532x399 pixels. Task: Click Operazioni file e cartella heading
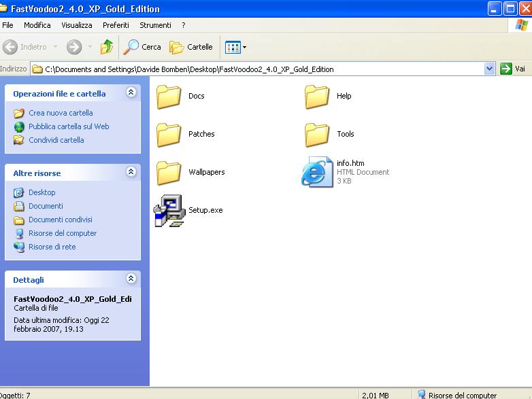click(59, 94)
